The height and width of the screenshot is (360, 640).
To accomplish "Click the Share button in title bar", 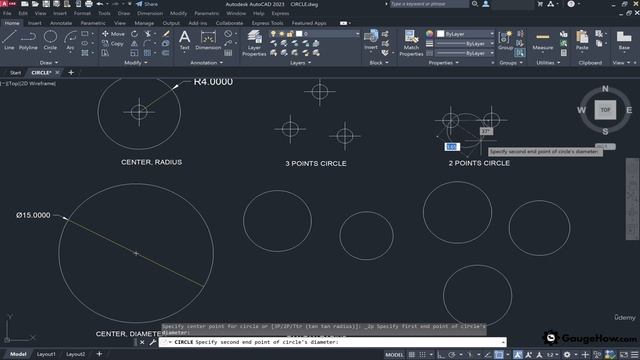I will (x=147, y=4).
